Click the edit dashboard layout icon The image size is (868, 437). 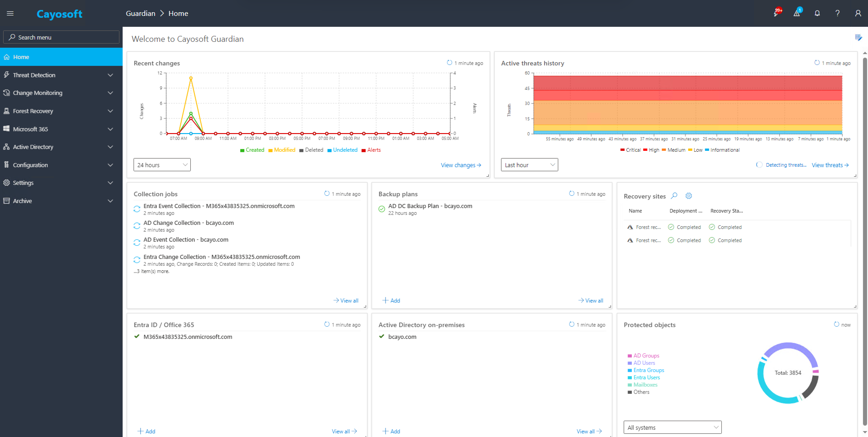[858, 37]
